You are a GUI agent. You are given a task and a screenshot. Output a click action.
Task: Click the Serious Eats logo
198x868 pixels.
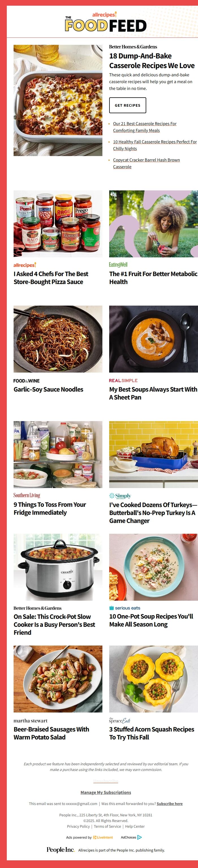(124, 608)
